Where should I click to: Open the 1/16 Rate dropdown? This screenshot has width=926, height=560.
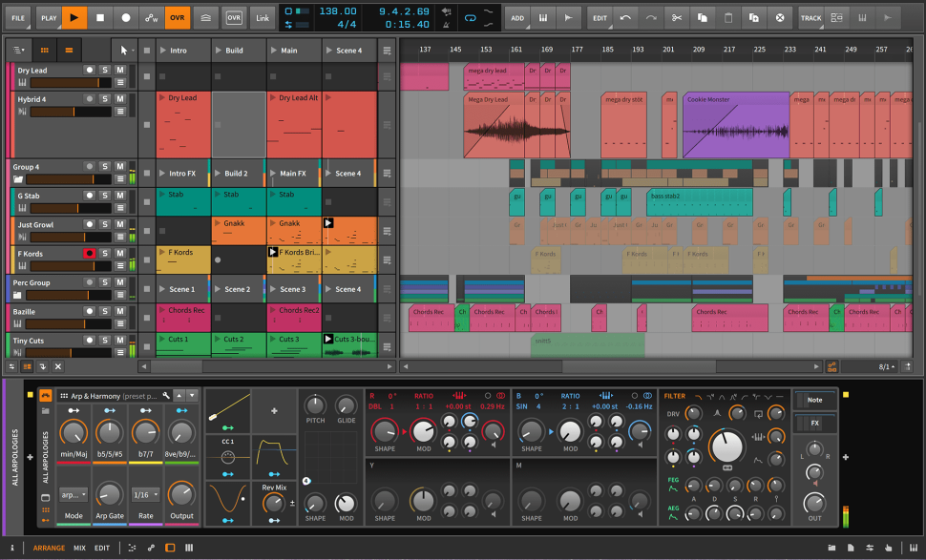click(145, 494)
